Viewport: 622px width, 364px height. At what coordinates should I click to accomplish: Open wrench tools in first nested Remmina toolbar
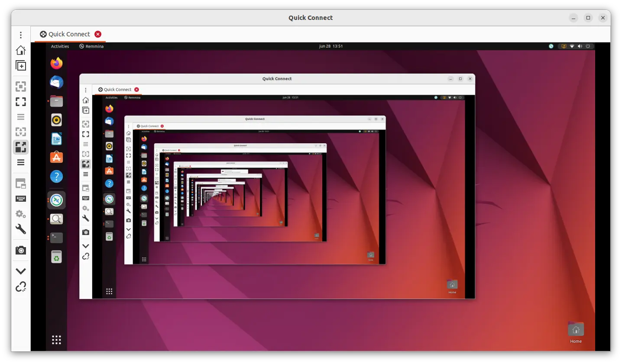click(86, 218)
